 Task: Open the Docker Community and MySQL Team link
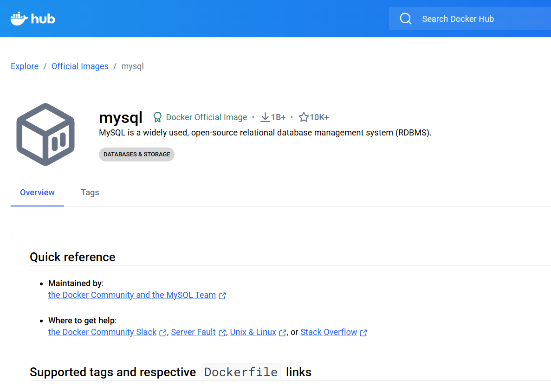(132, 295)
